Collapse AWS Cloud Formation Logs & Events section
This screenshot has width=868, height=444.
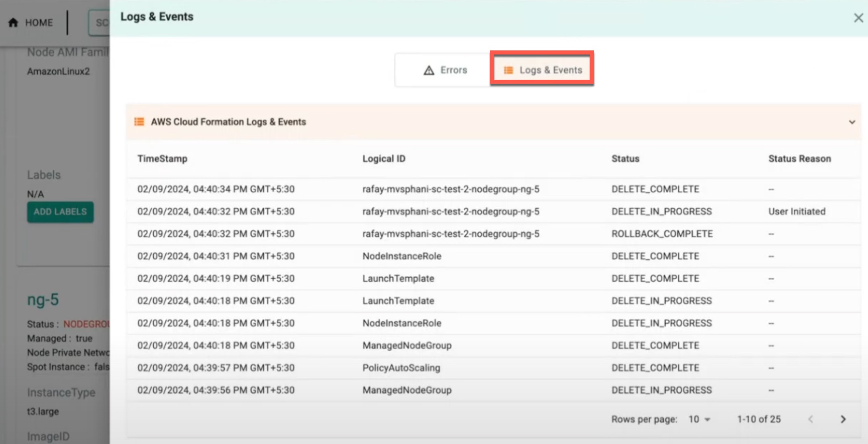pos(852,122)
